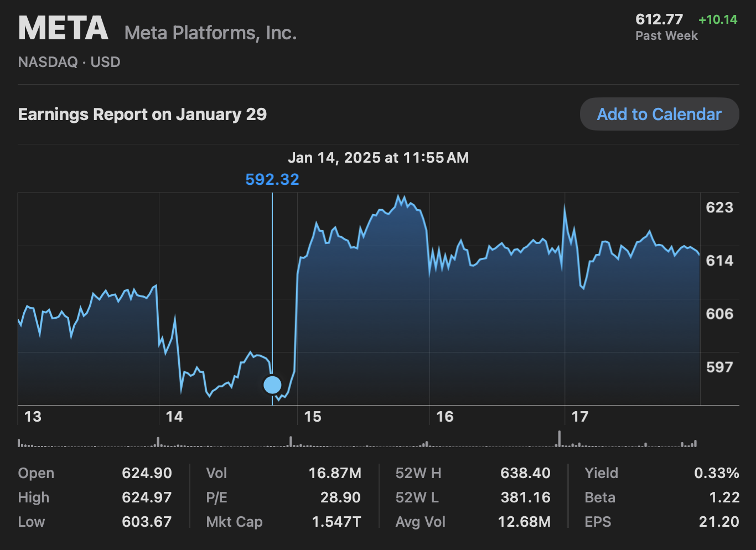The height and width of the screenshot is (550, 756).
Task: Click the date label 14 on x-axis
Action: coord(174,417)
